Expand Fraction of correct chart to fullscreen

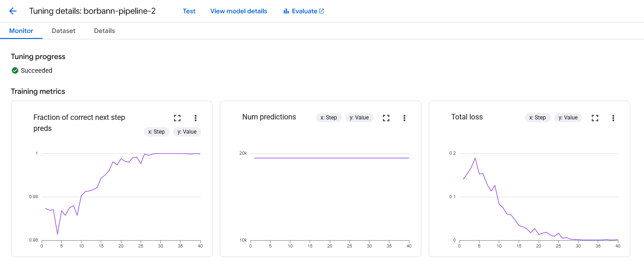177,118
